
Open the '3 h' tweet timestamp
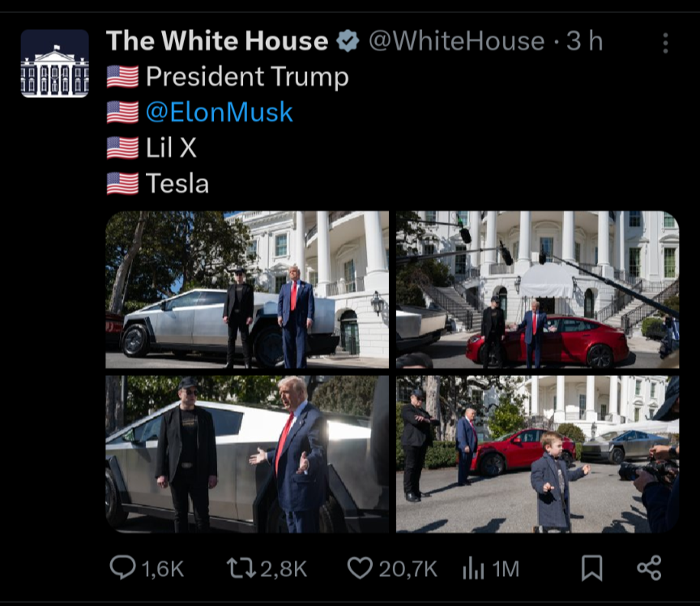tap(584, 41)
